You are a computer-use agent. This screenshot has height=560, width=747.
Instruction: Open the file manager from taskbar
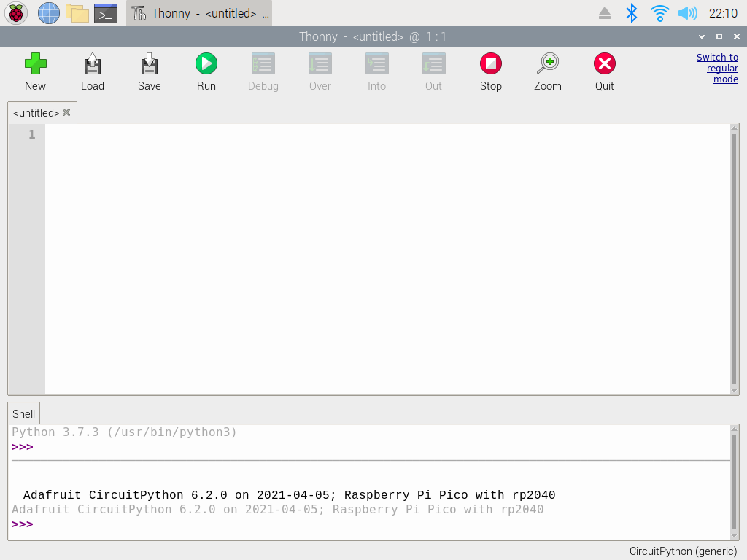click(x=77, y=13)
